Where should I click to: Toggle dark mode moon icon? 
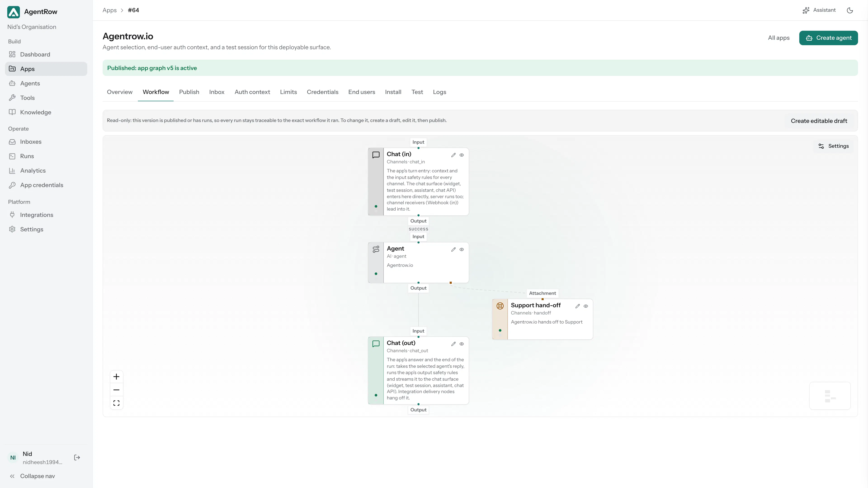[x=850, y=10]
